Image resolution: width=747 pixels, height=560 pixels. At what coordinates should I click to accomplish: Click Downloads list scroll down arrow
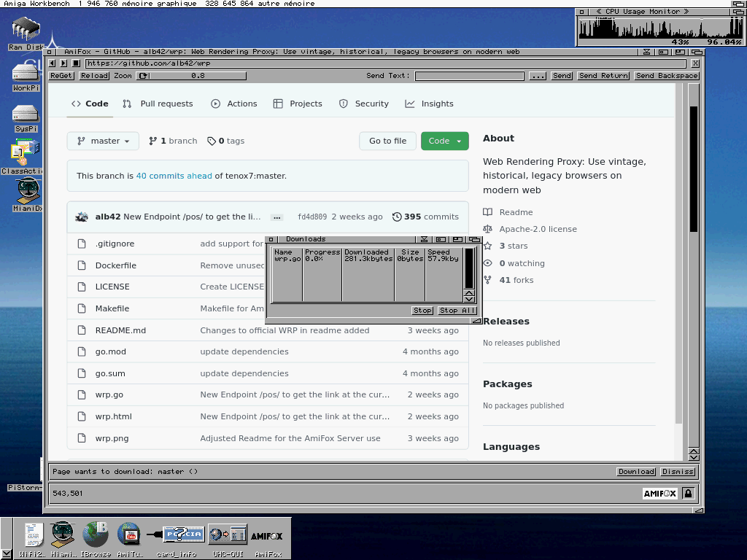(469, 298)
